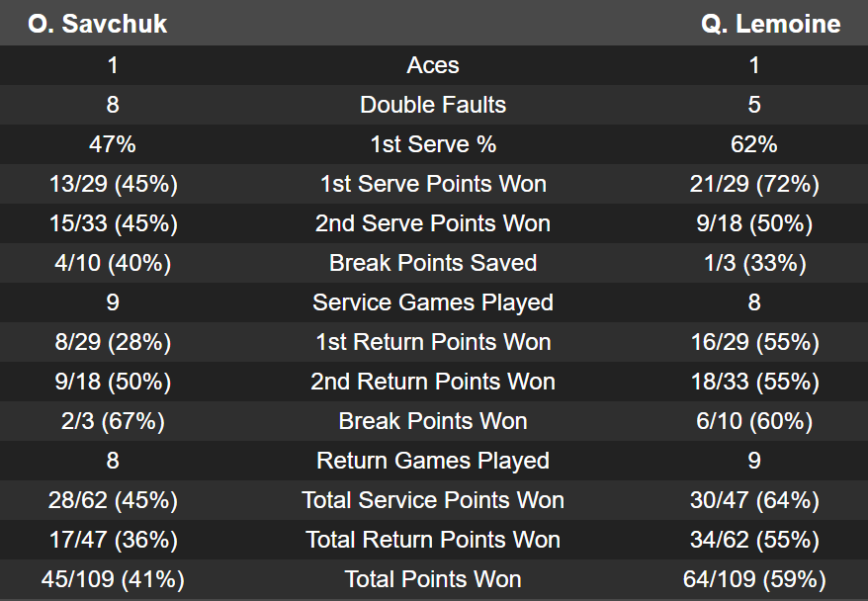
Task: Click the Total Points Won label
Action: [433, 579]
